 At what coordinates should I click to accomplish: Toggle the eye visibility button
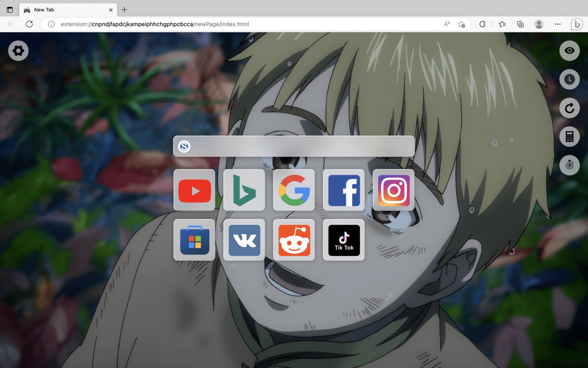click(x=570, y=51)
